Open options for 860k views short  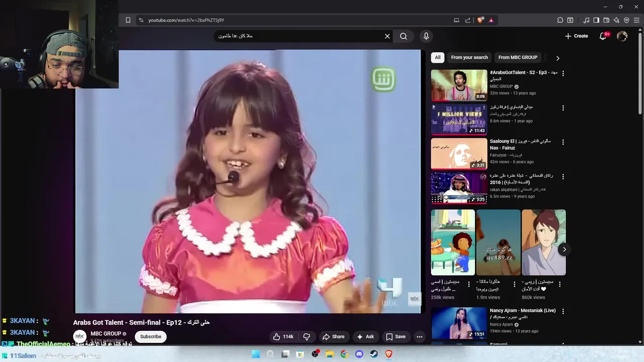(x=559, y=285)
